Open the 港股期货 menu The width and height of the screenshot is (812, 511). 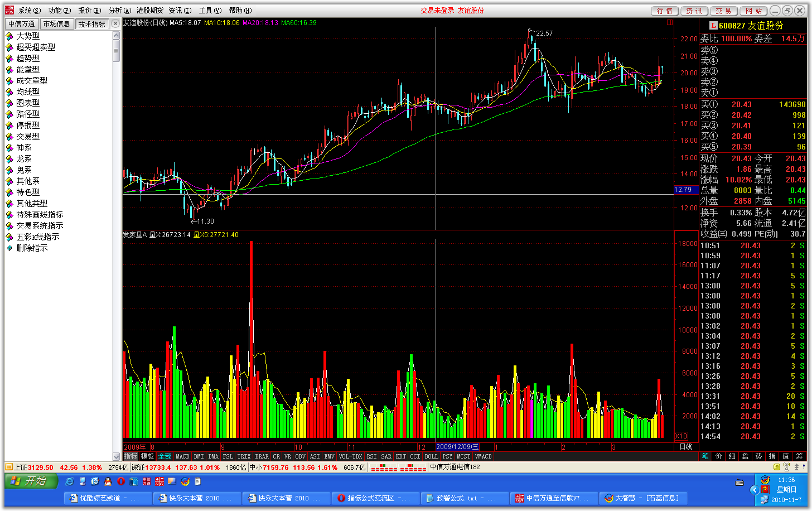(151, 11)
